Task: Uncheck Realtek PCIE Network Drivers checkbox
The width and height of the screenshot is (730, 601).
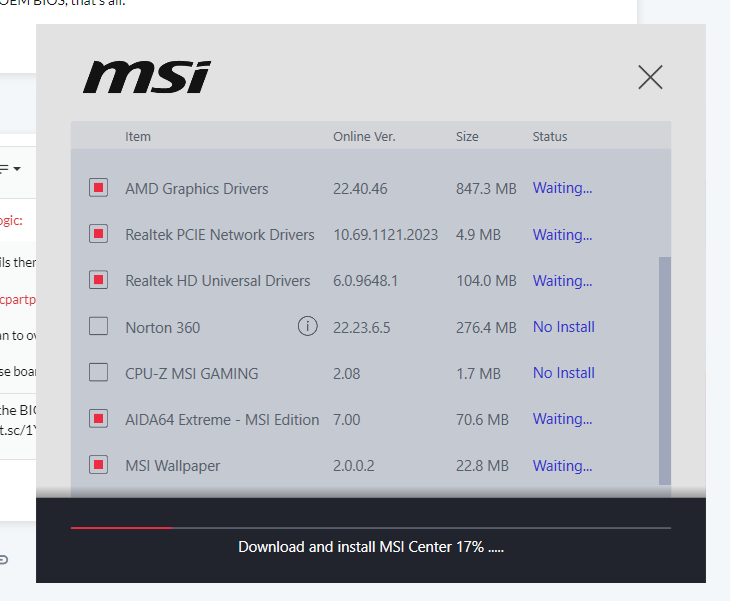Action: click(98, 234)
